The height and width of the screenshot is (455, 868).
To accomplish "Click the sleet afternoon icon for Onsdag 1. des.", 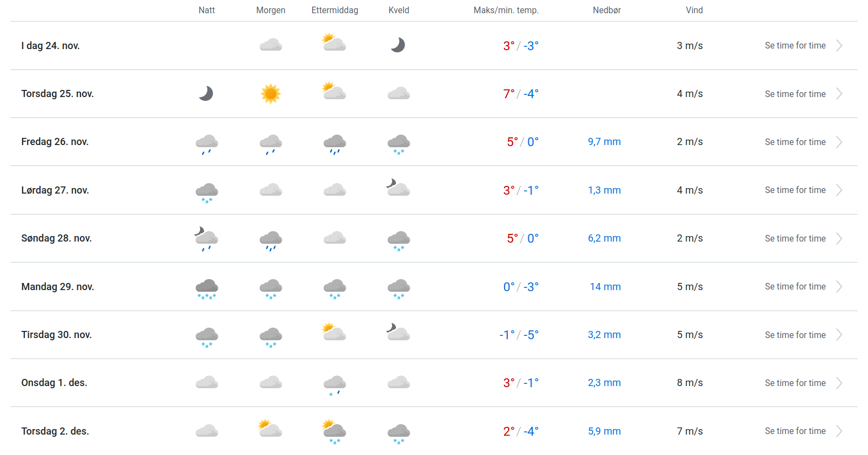I will point(335,385).
